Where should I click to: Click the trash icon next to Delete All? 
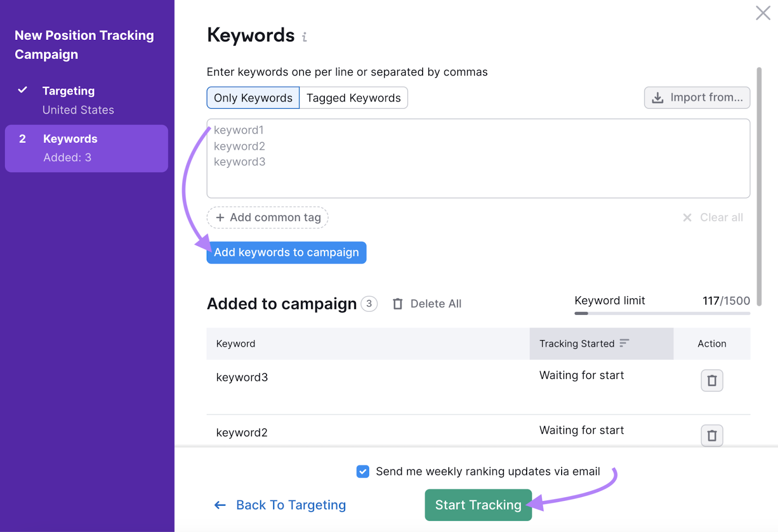pyautogui.click(x=398, y=304)
